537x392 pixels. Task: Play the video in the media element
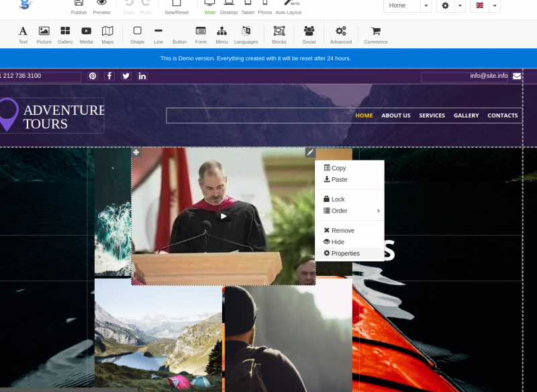[224, 216]
